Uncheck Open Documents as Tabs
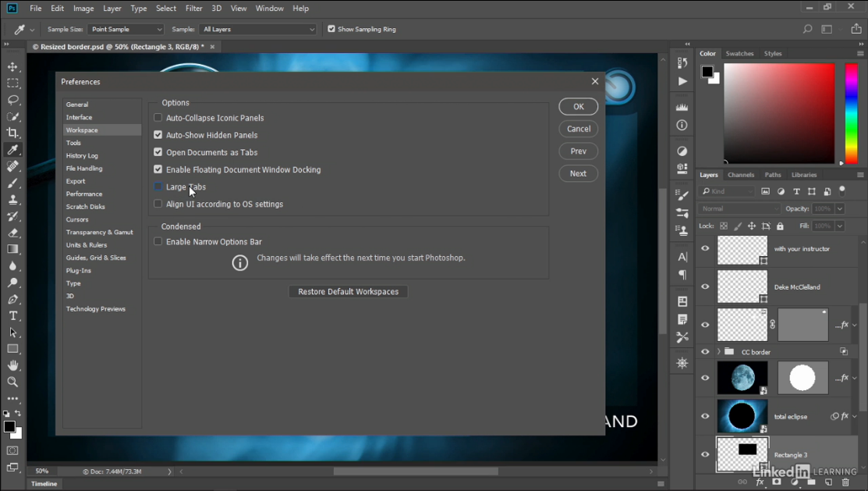 (158, 152)
